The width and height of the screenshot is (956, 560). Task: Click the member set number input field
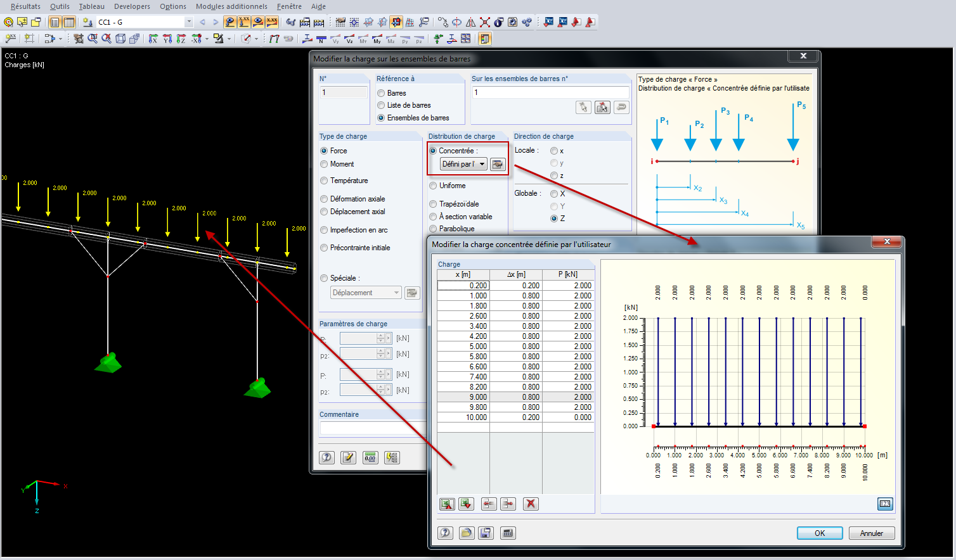click(x=550, y=92)
